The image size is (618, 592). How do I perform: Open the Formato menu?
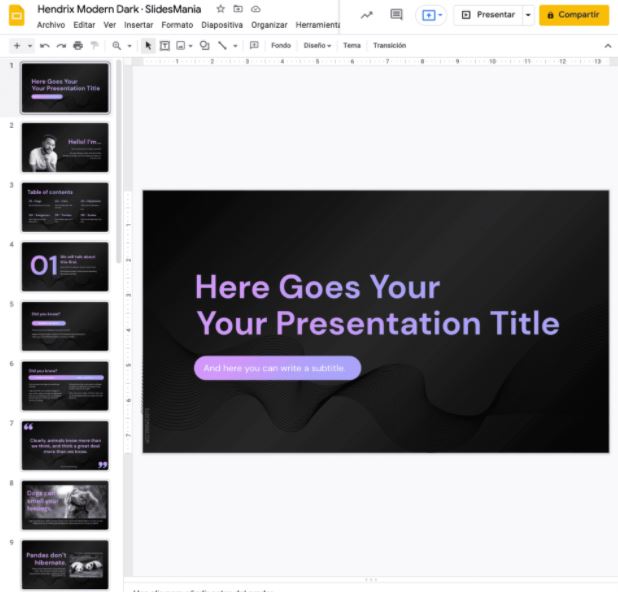(x=177, y=25)
